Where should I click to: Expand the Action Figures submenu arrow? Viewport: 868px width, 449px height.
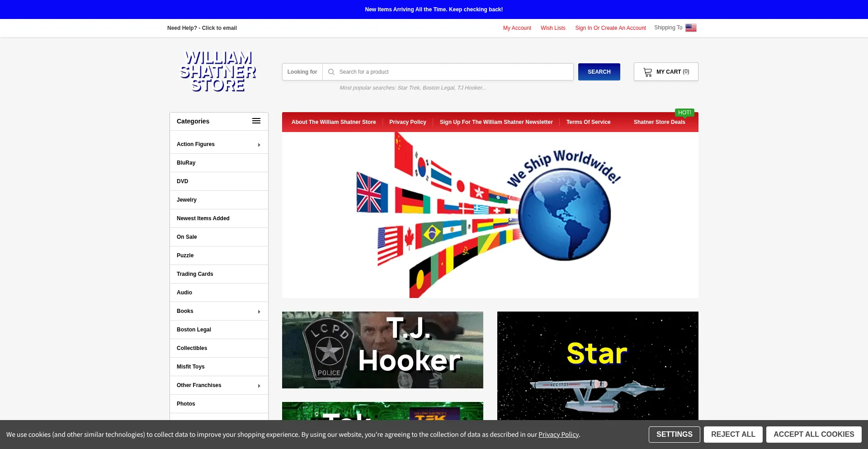[259, 145]
